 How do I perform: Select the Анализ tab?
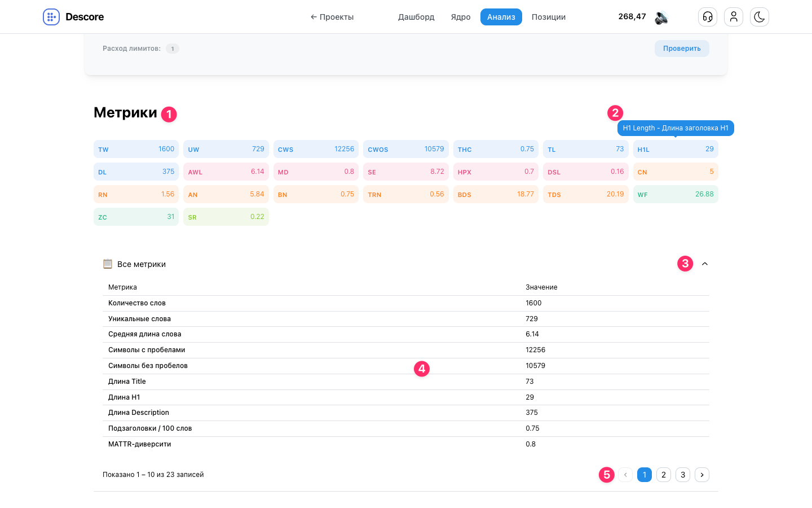[x=501, y=17]
